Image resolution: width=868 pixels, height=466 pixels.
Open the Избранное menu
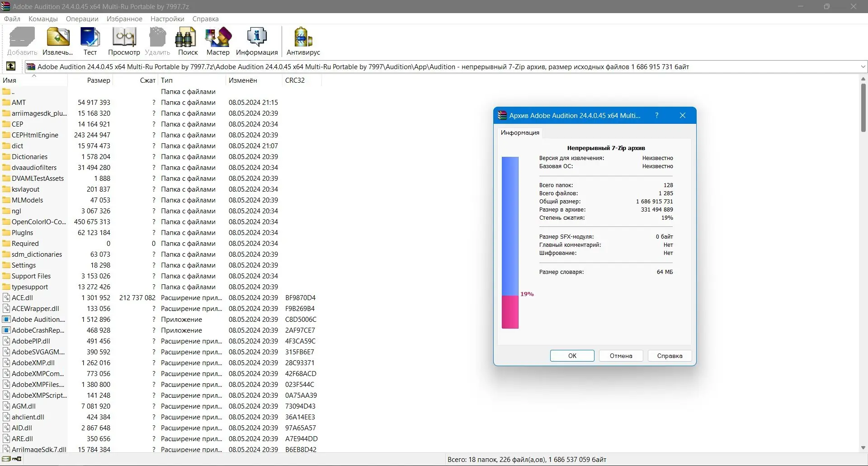[x=124, y=19]
